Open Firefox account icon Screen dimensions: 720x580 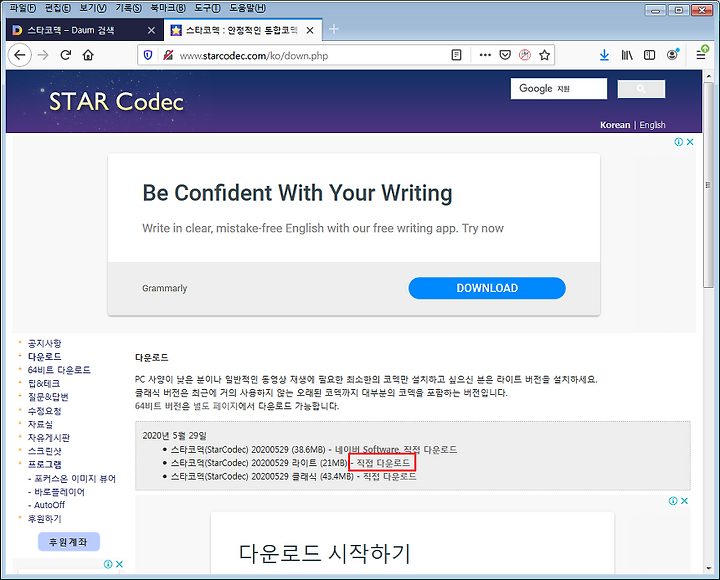672,55
